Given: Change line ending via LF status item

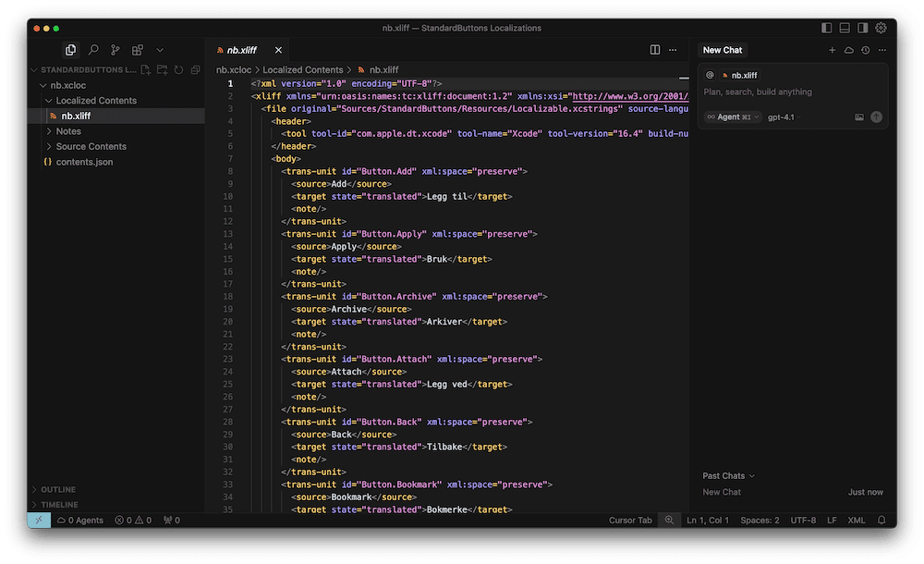Looking at the screenshot, I should tap(832, 520).
